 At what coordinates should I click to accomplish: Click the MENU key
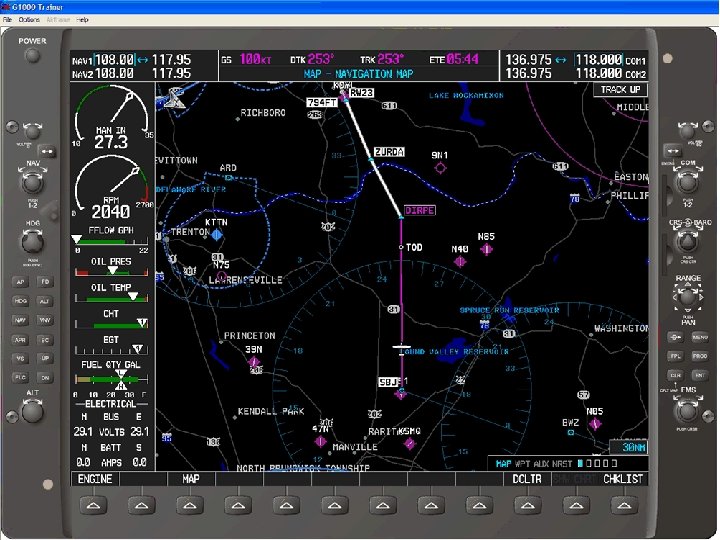coord(700,337)
